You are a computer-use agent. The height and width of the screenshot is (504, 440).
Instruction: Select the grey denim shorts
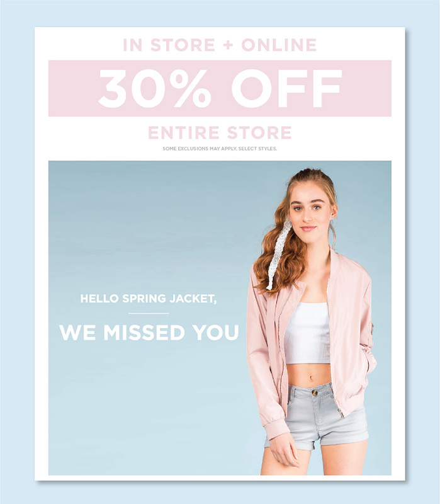click(317, 415)
